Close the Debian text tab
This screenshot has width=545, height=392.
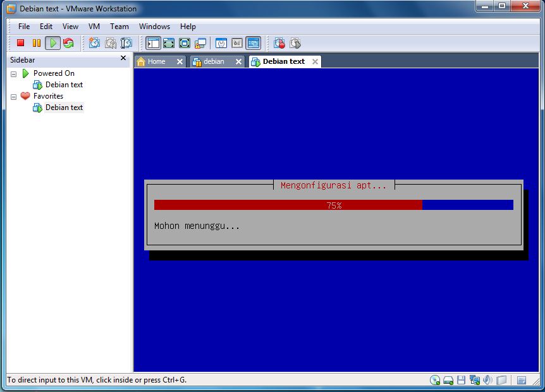(x=315, y=61)
